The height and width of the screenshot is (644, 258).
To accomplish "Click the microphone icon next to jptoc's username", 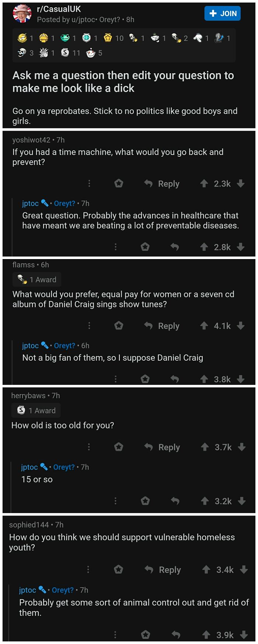I will pyautogui.click(x=44, y=203).
